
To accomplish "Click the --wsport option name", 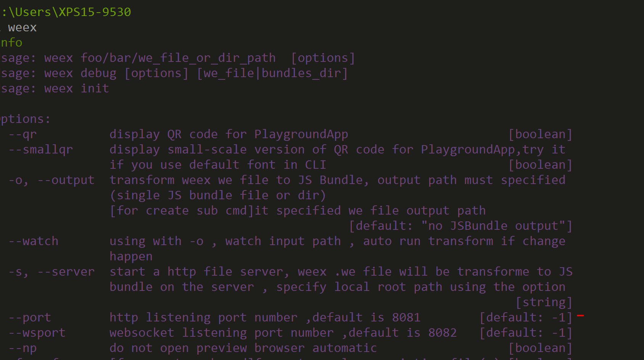I will pos(37,333).
